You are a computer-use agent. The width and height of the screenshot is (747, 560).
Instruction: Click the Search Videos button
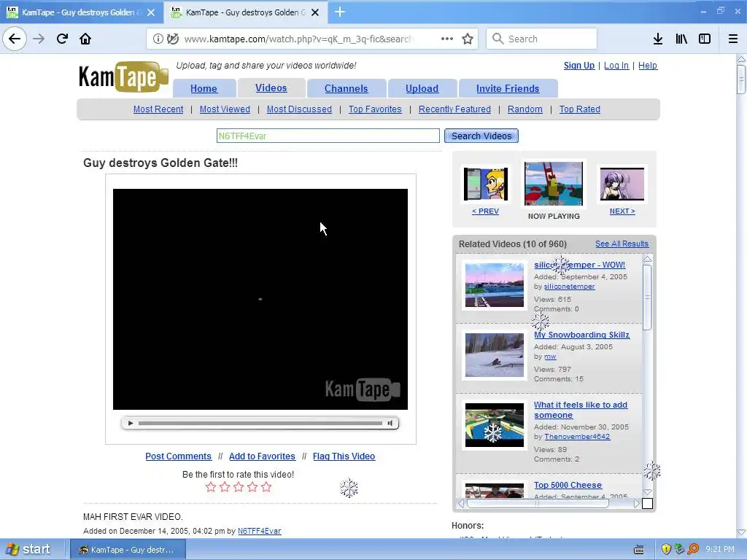tap(481, 136)
